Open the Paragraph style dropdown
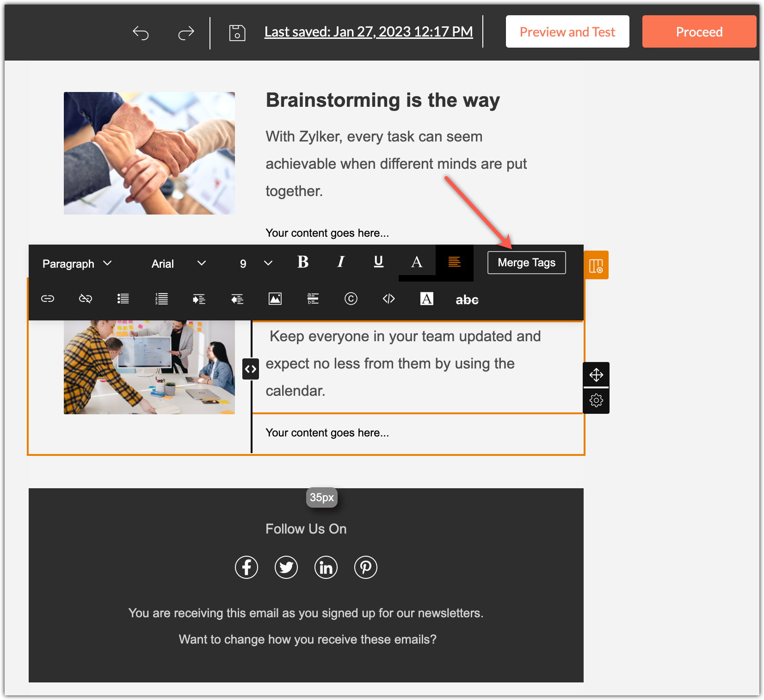 pyautogui.click(x=77, y=264)
